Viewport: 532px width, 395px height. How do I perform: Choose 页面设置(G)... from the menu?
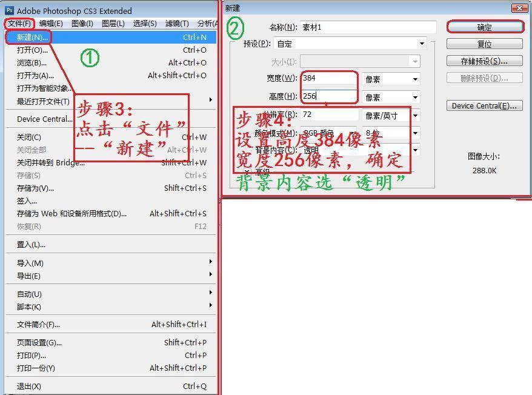coord(111,343)
